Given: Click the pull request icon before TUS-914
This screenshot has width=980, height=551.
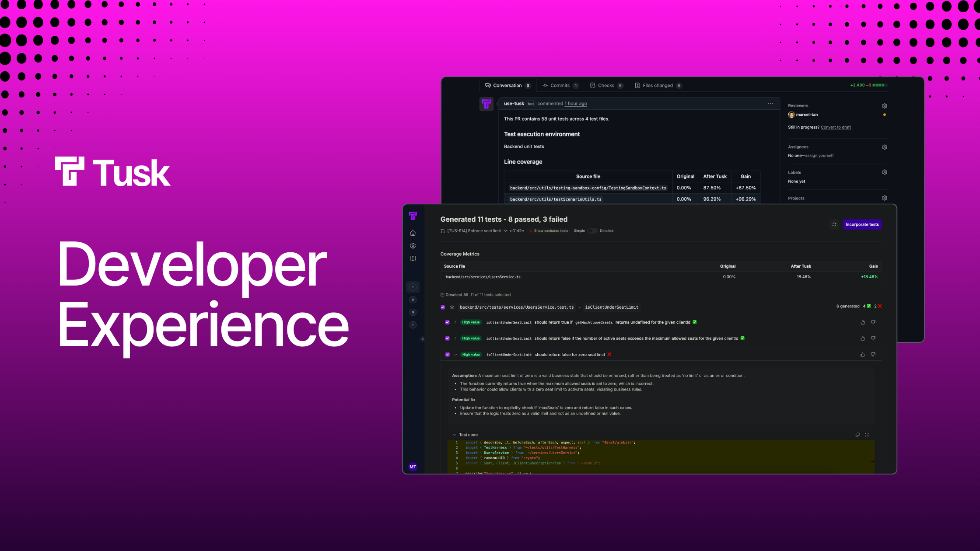Looking at the screenshot, I should [443, 231].
